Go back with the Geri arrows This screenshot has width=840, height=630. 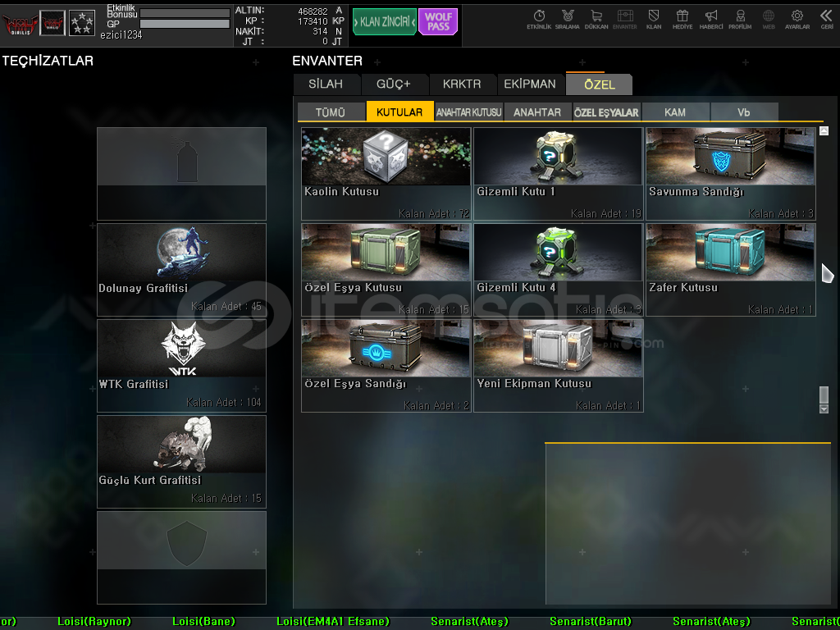coord(827,18)
